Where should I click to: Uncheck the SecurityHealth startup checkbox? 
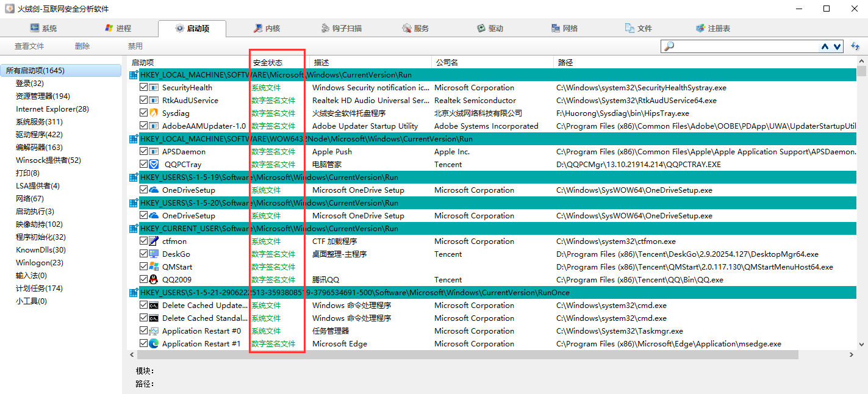143,88
